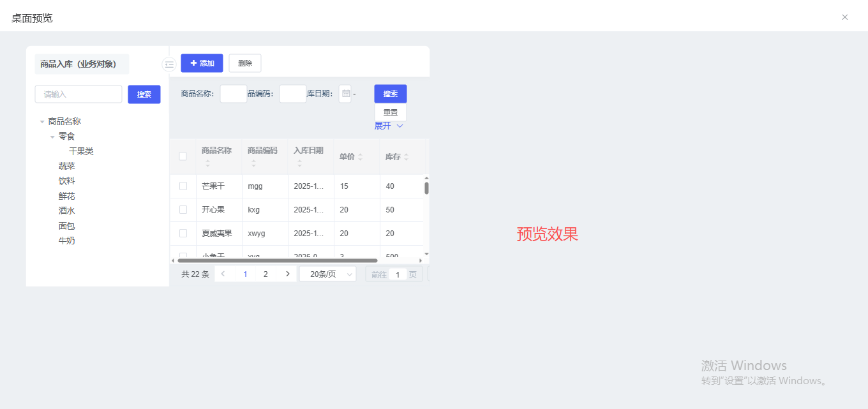Close the 桌面预览 dialog

844,17
